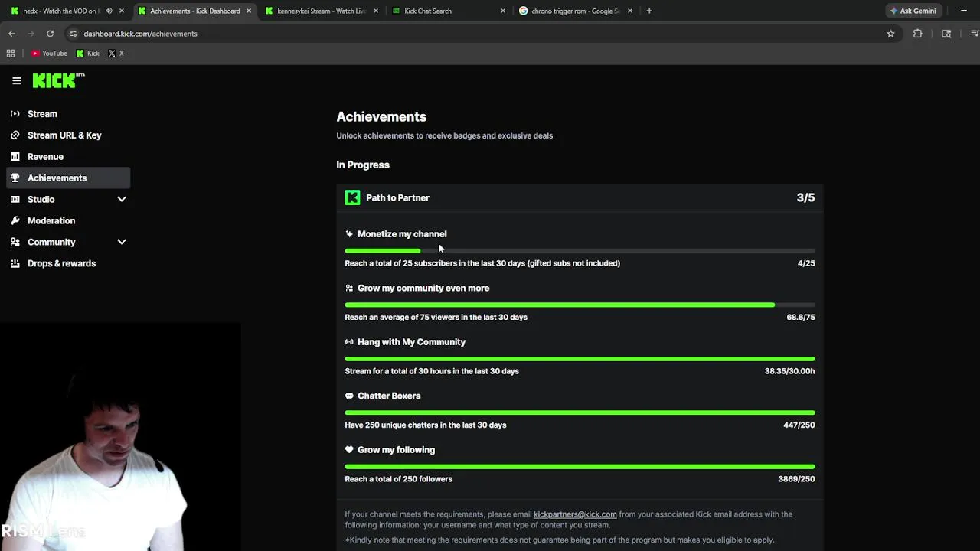Click the Ask Gemini button

(913, 11)
